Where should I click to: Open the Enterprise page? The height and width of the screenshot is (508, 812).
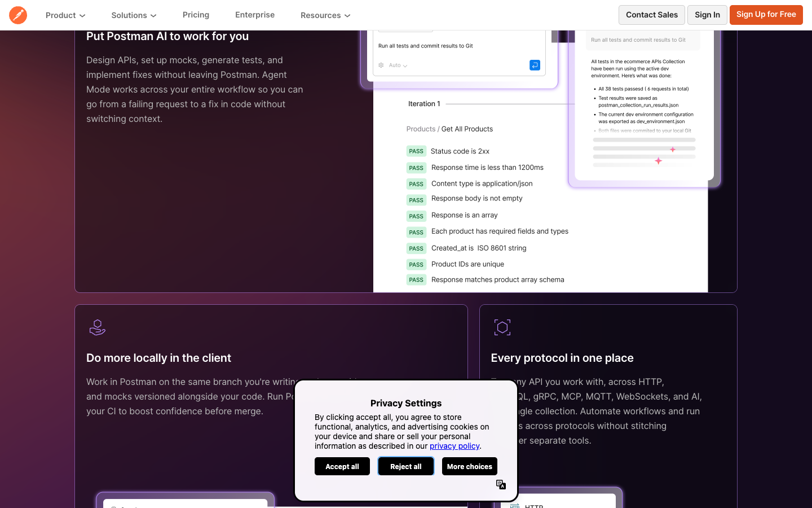coord(255,15)
